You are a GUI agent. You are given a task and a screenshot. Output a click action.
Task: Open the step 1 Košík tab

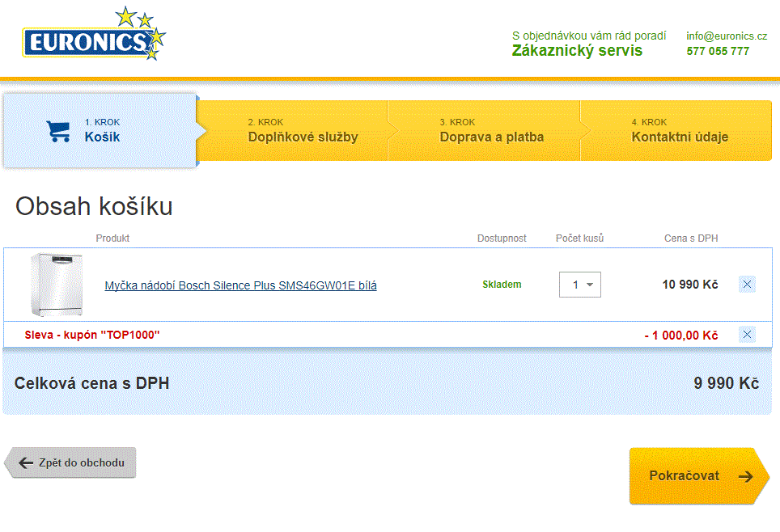100,131
